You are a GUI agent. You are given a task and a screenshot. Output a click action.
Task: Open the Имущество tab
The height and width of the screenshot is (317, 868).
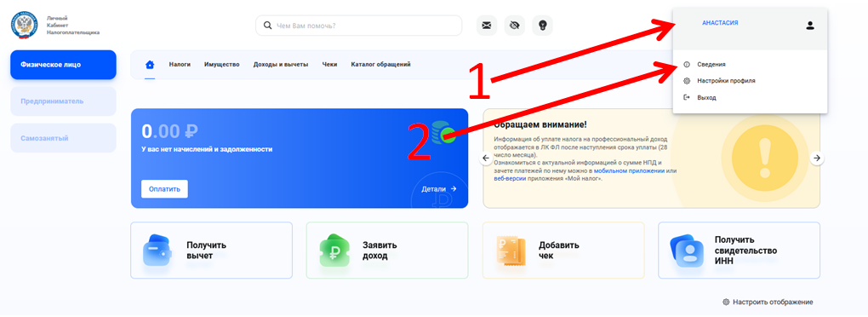click(222, 65)
